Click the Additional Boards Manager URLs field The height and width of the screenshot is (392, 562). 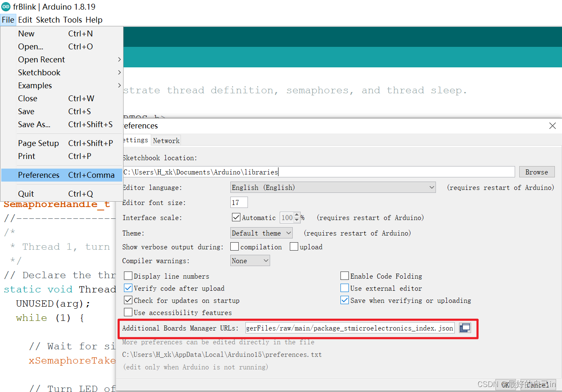(x=350, y=328)
